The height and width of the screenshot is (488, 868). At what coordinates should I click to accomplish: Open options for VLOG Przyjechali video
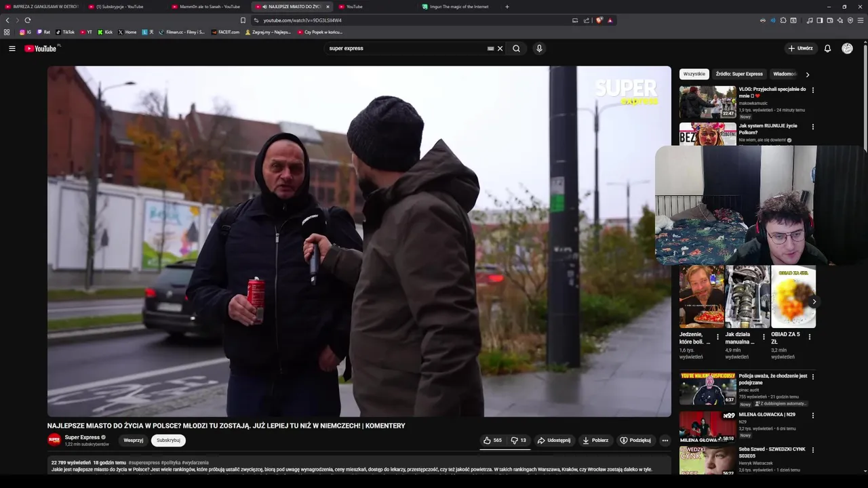click(x=813, y=89)
